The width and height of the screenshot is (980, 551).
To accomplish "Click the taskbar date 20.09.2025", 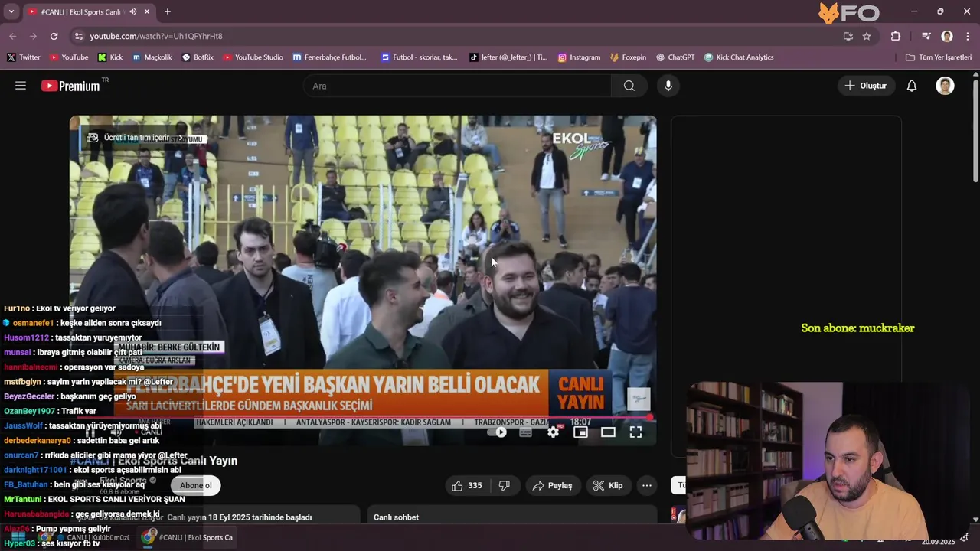I will click(938, 542).
